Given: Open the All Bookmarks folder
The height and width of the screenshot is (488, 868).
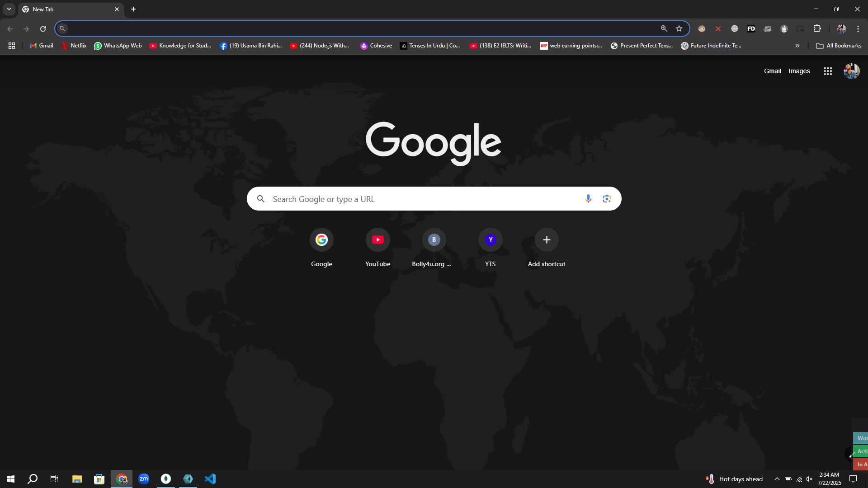Looking at the screenshot, I should tap(839, 46).
